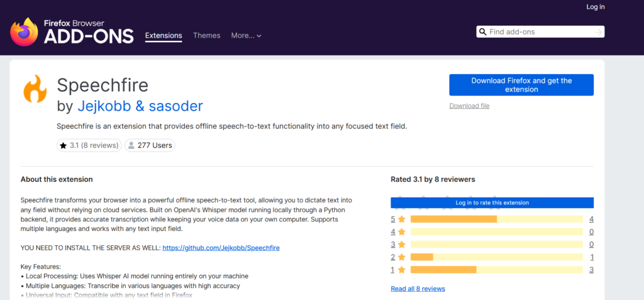Open the Extensions tab
The width and height of the screenshot is (644, 300).
tap(164, 36)
